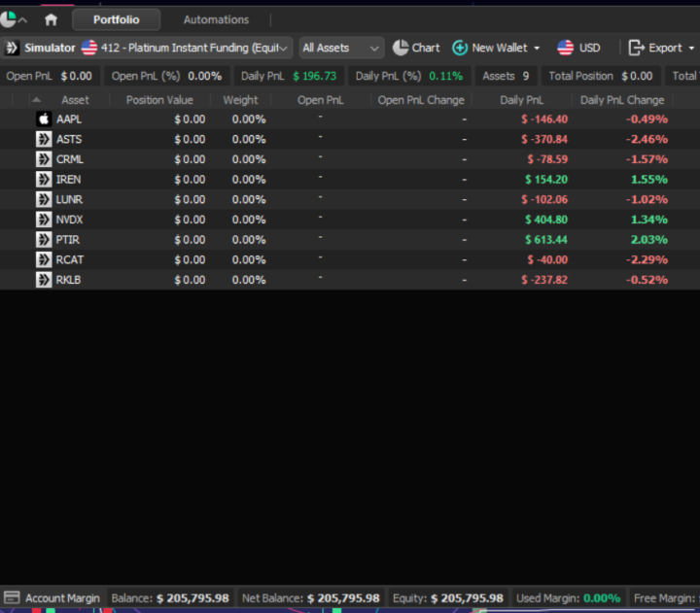
Task: Click the broker icon beside NVDX
Action: pos(44,220)
